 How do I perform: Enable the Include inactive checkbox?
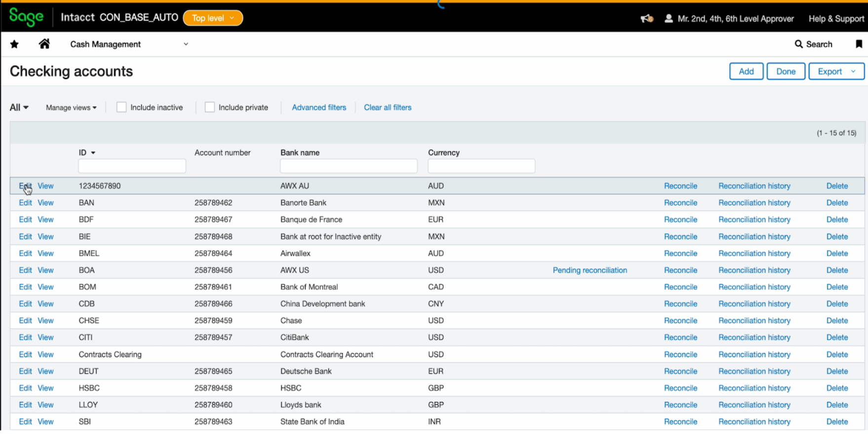(121, 107)
